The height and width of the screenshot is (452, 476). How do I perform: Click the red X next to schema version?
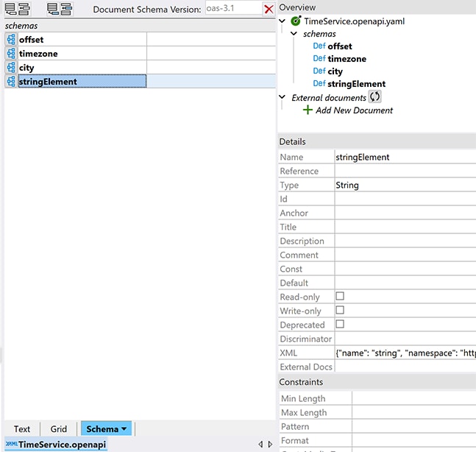click(x=269, y=9)
